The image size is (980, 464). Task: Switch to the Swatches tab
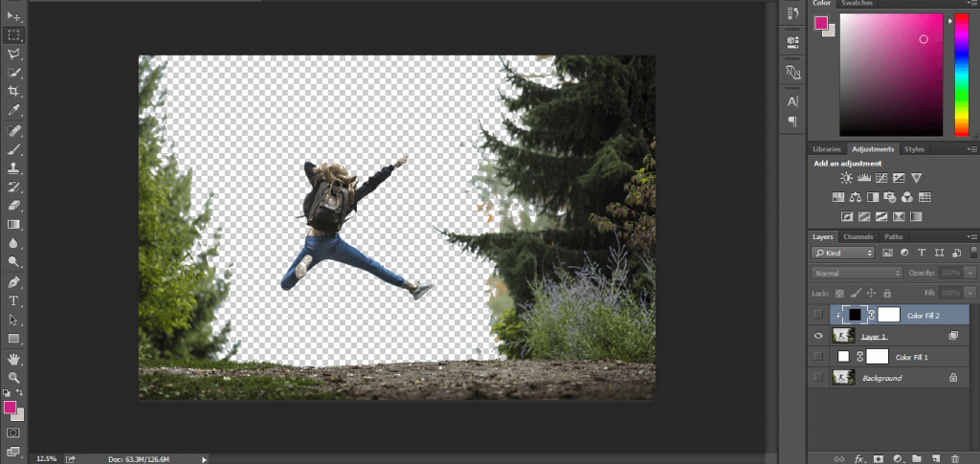coord(857,3)
